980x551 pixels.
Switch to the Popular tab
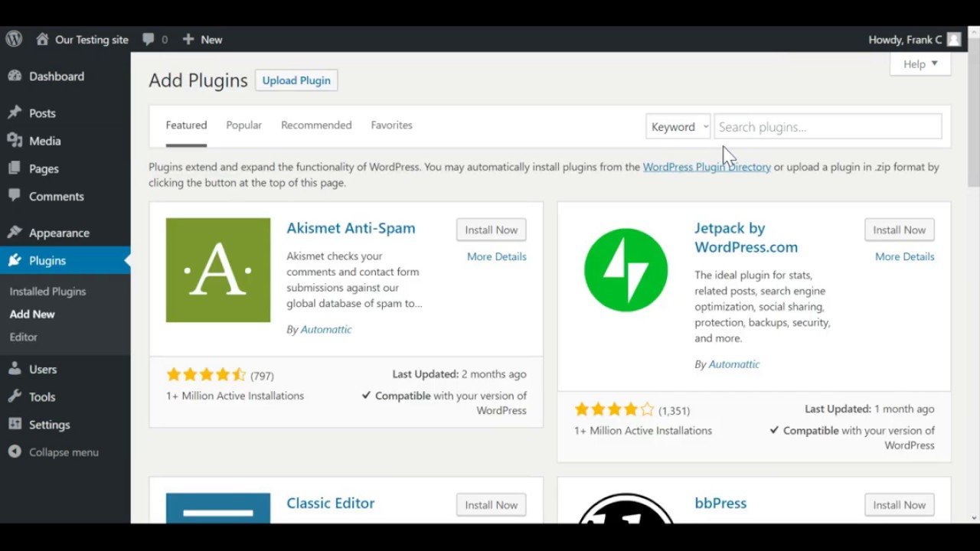coord(243,126)
